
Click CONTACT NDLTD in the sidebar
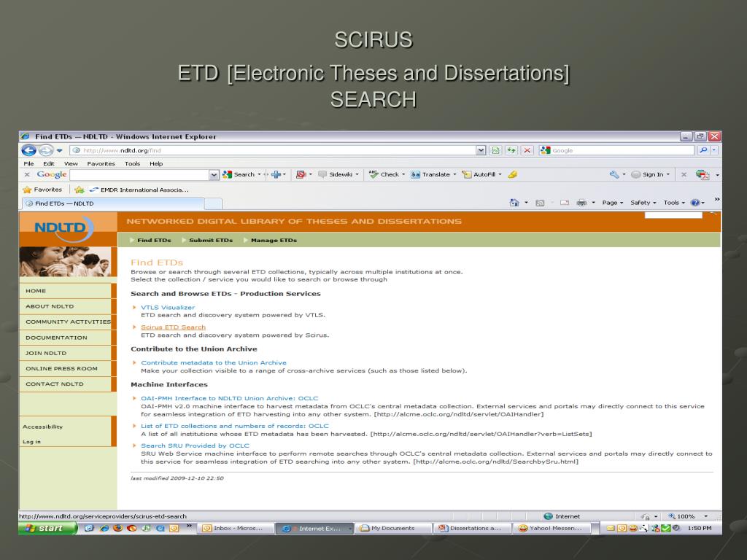click(x=65, y=384)
